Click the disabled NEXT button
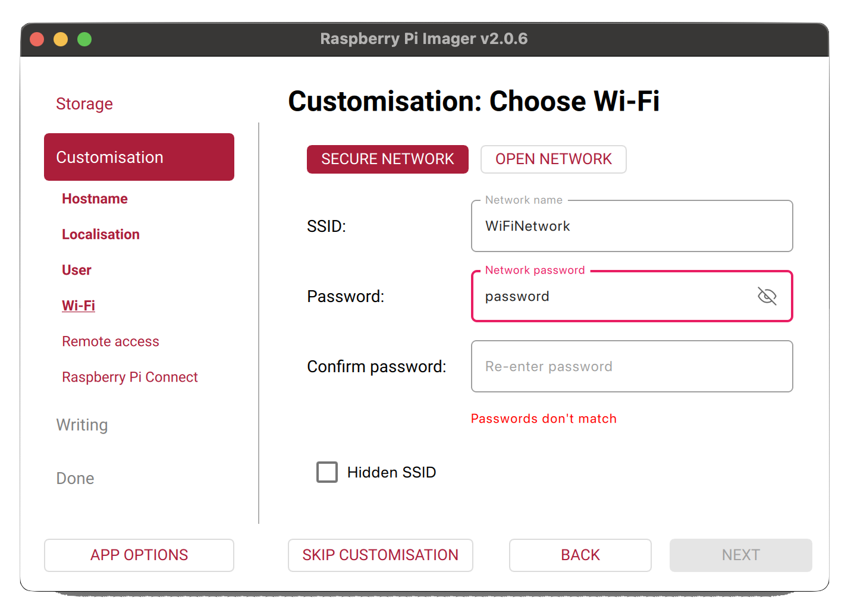 (740, 555)
